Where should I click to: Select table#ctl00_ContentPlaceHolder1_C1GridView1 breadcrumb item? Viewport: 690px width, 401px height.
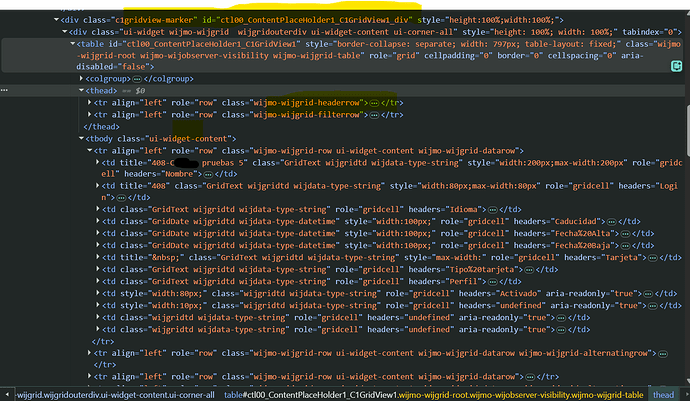[433, 395]
